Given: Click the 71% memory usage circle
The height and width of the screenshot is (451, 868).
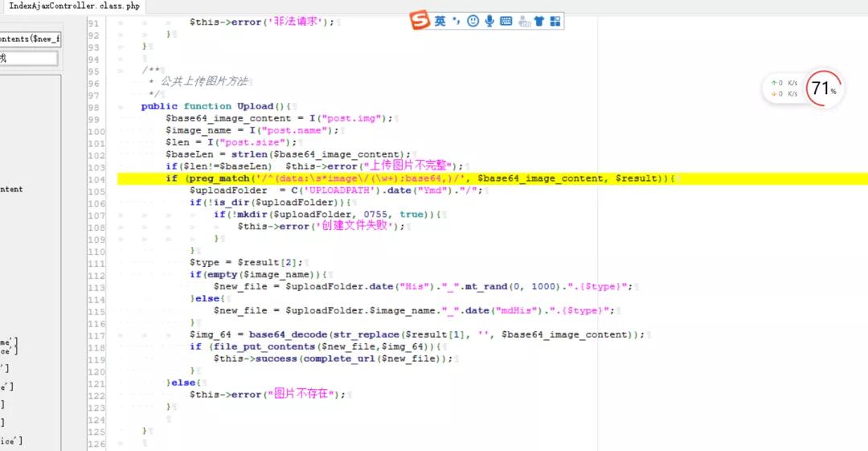Looking at the screenshot, I should 823,88.
